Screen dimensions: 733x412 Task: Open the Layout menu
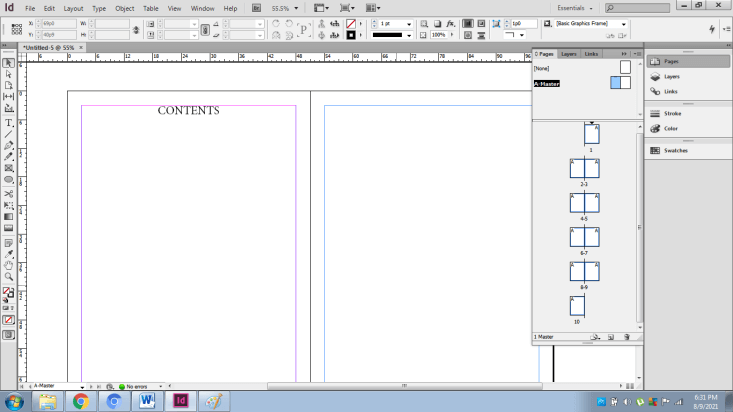(73, 8)
